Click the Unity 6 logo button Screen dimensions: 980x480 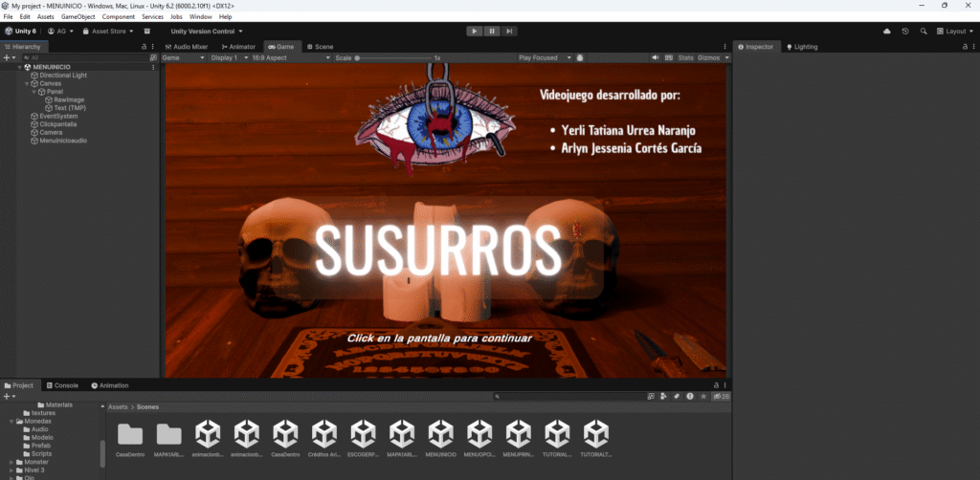point(21,32)
